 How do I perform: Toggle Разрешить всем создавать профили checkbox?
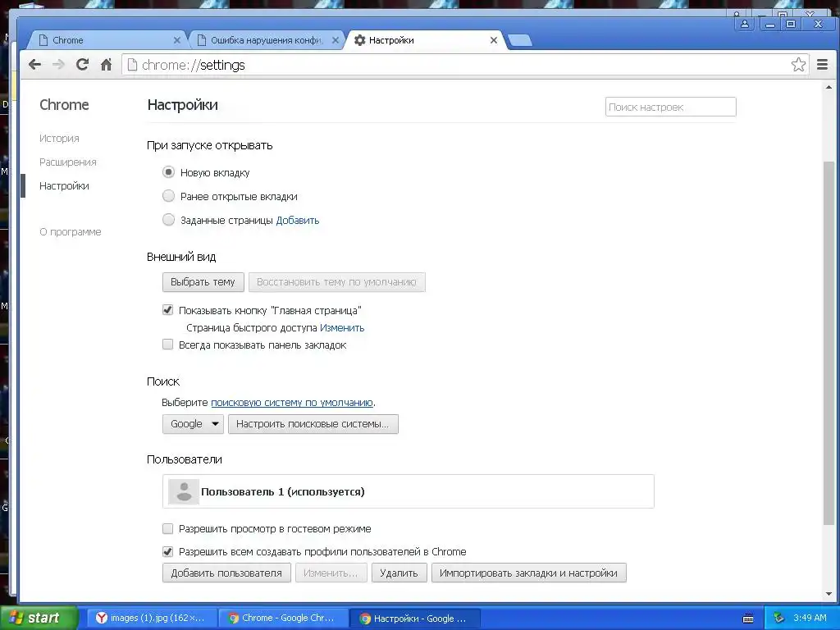(167, 551)
